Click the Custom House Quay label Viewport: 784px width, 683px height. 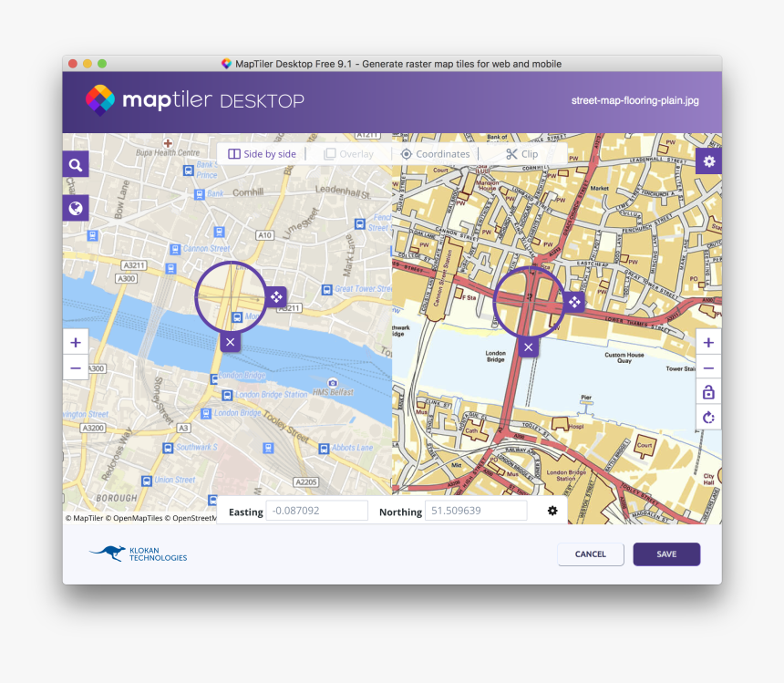(x=624, y=357)
